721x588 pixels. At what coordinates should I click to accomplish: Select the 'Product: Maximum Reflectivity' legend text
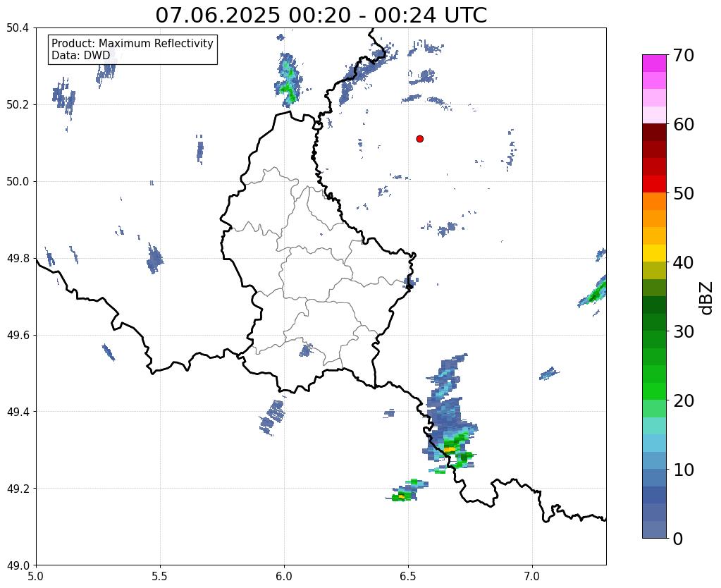(x=133, y=43)
